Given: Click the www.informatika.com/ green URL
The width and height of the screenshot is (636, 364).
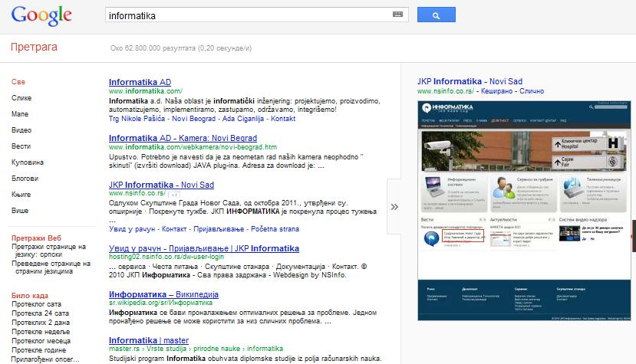Looking at the screenshot, I should (x=146, y=91).
